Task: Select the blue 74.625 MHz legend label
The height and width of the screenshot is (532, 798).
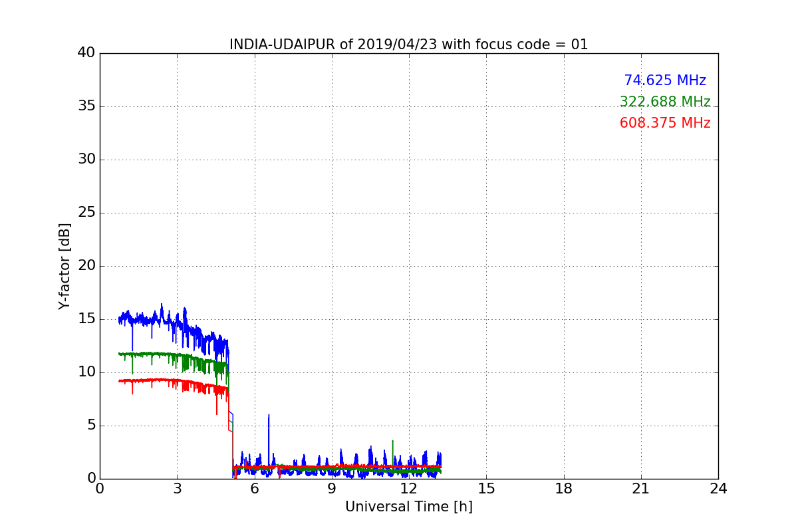Action: (x=665, y=80)
